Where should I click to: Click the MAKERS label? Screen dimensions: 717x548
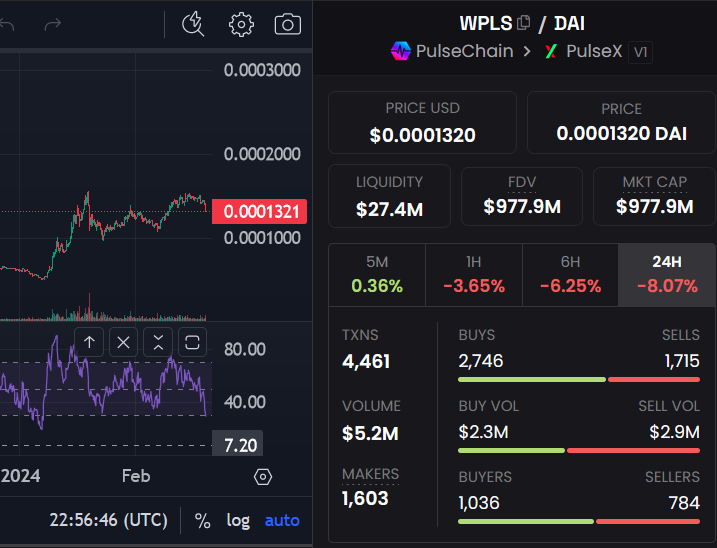pos(370,474)
